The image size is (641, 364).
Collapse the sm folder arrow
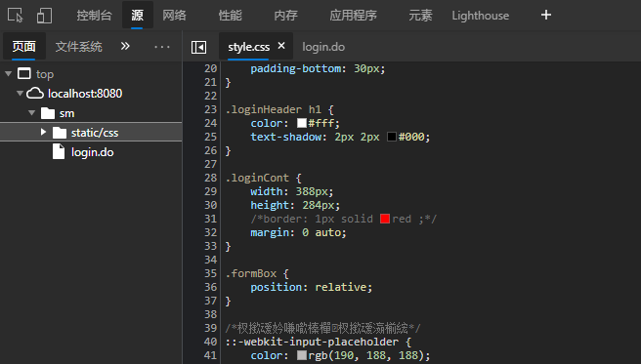[31, 113]
